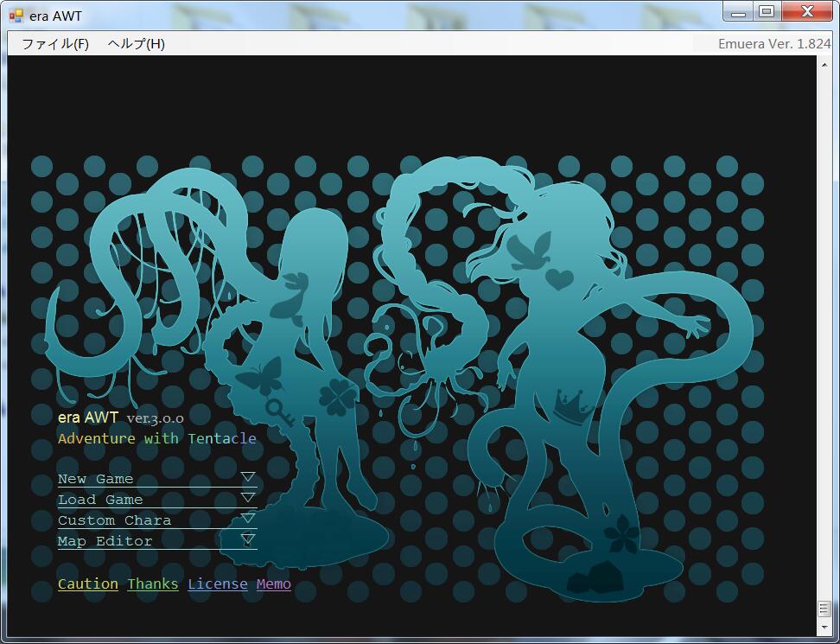This screenshot has height=644, width=840.
Task: View the License link
Action: (x=218, y=583)
